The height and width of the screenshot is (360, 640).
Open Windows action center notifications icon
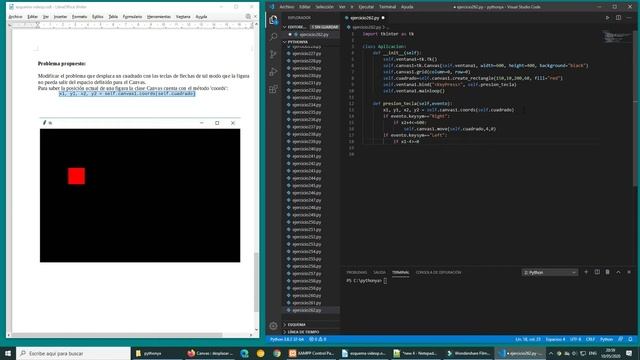pyautogui.click(x=629, y=353)
